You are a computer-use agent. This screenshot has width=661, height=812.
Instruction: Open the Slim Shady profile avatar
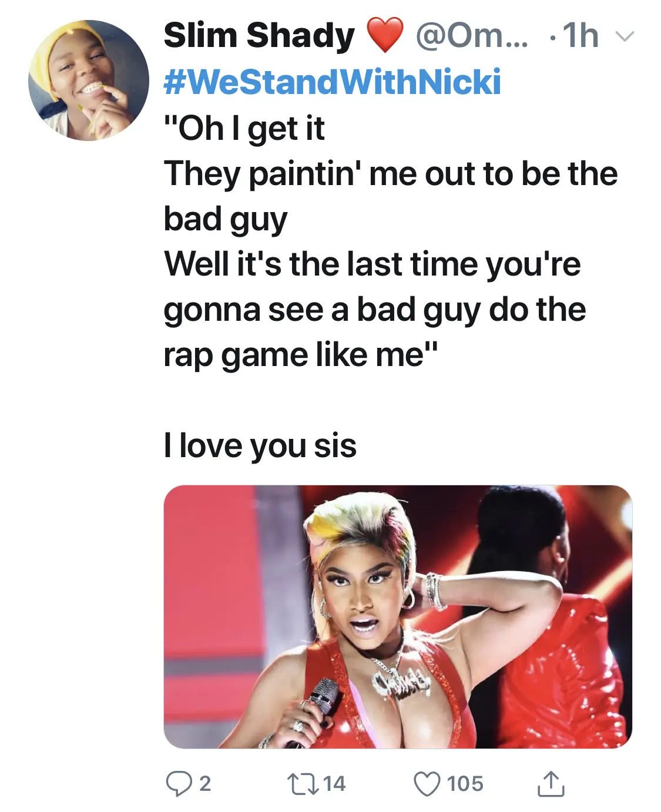[x=89, y=80]
